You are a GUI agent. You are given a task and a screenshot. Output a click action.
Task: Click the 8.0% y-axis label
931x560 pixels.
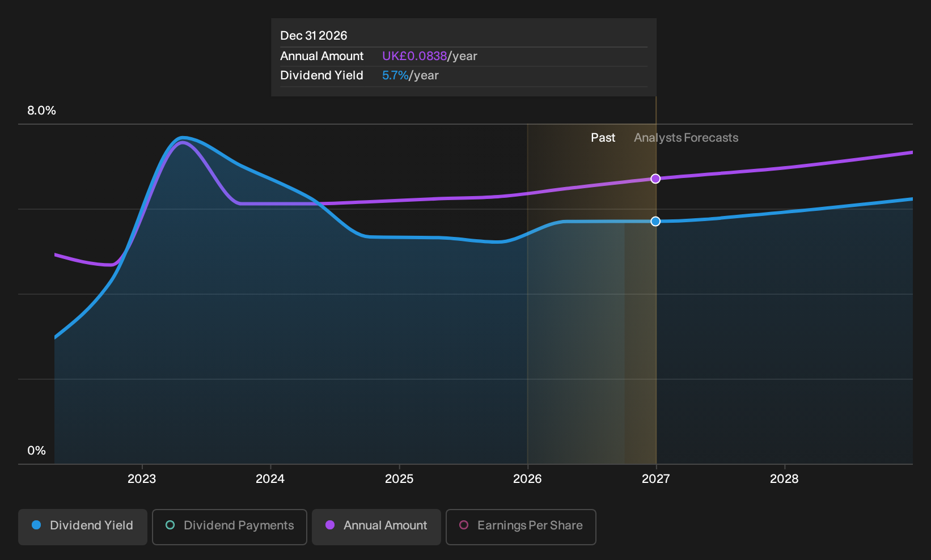click(41, 111)
